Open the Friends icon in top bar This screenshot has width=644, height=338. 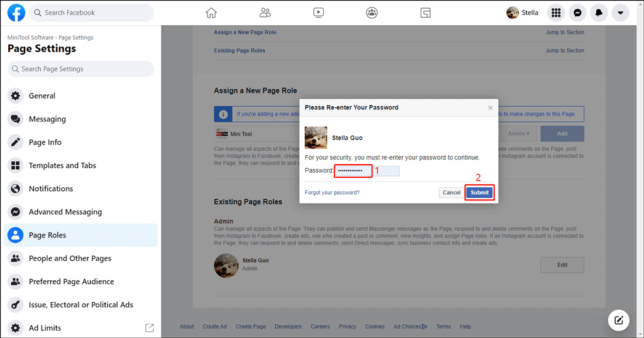tap(265, 13)
